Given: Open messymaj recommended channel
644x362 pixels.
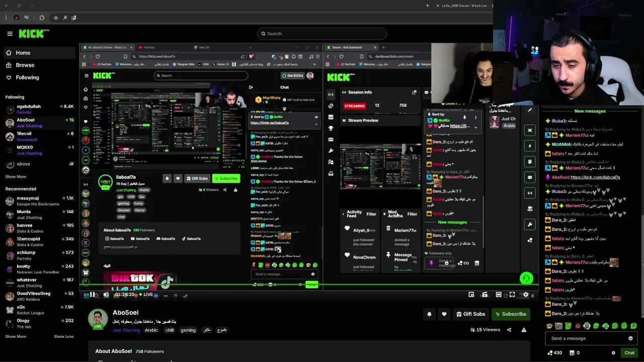Looking at the screenshot, I should coord(39,201).
